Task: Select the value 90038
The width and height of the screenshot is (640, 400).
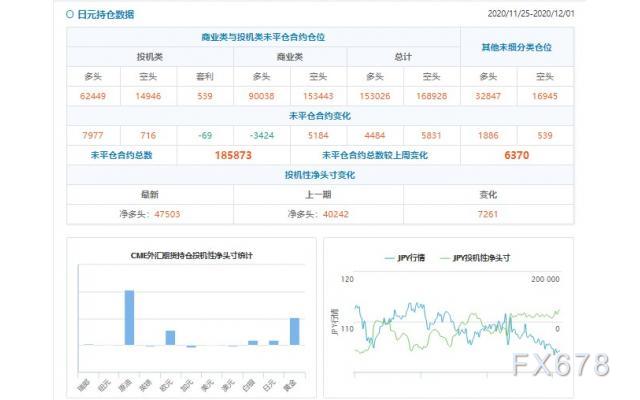Action: coord(261,96)
